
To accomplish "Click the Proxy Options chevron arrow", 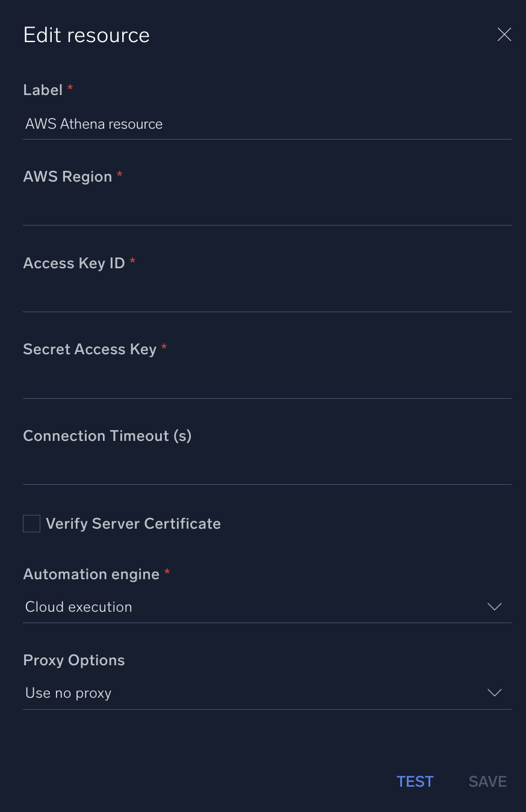I will coord(495,693).
